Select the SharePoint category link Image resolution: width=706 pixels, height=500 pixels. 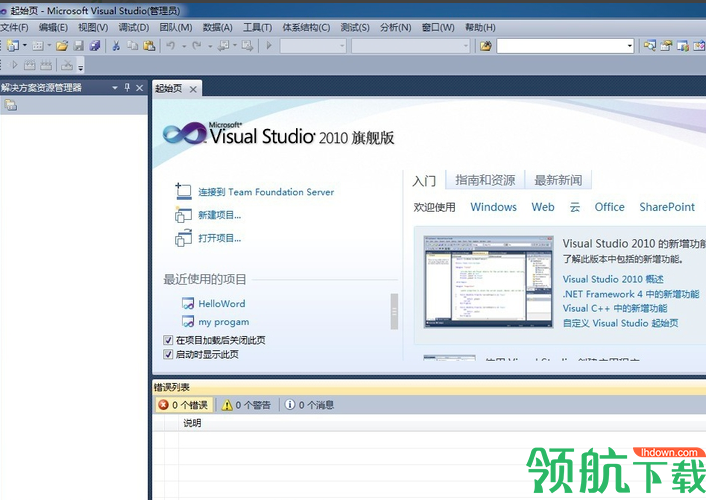pos(667,207)
